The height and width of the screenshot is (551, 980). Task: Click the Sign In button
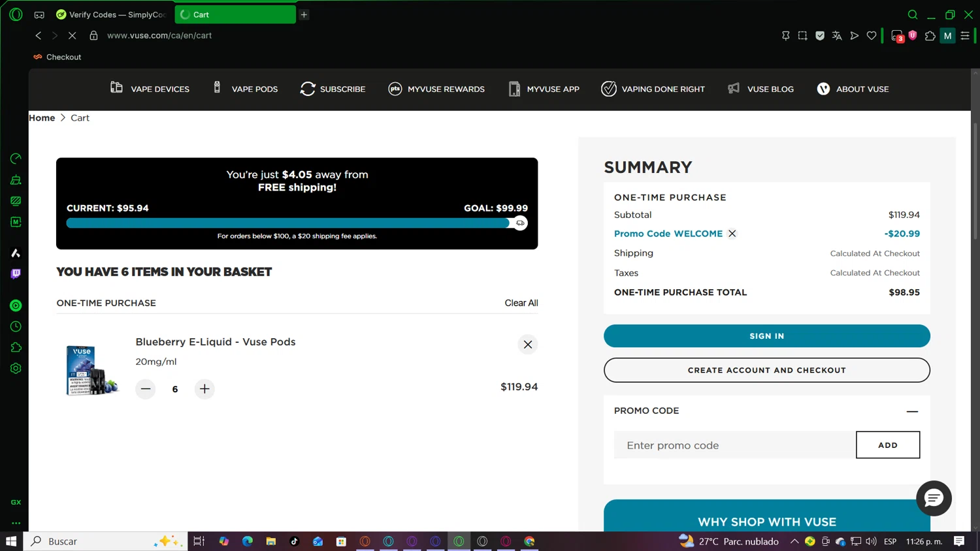[767, 336]
